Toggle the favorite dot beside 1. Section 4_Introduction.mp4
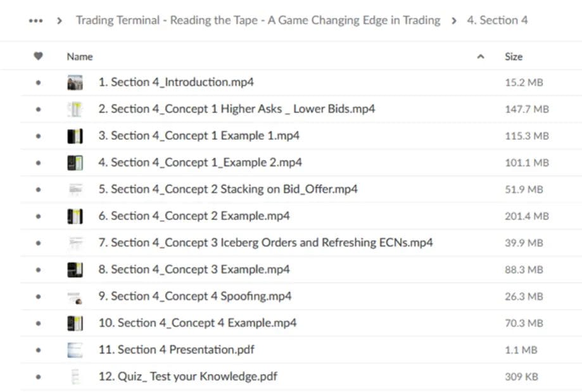582x392 pixels. click(38, 82)
